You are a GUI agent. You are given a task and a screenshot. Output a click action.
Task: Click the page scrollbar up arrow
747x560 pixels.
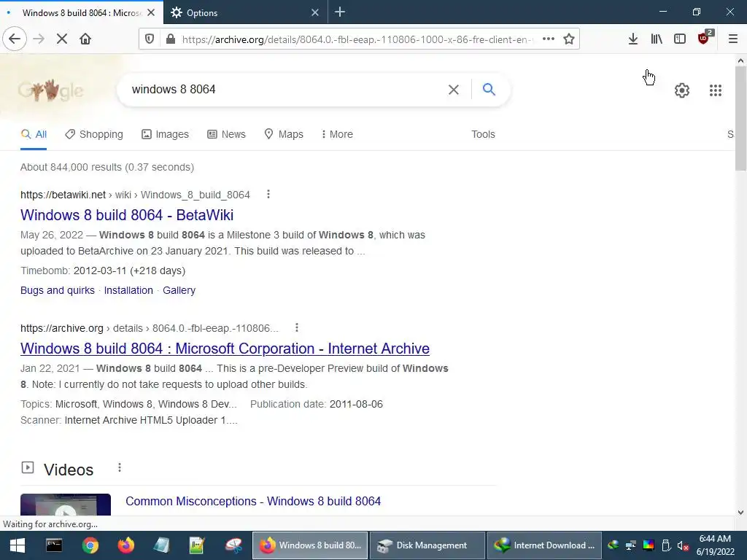coord(740,61)
